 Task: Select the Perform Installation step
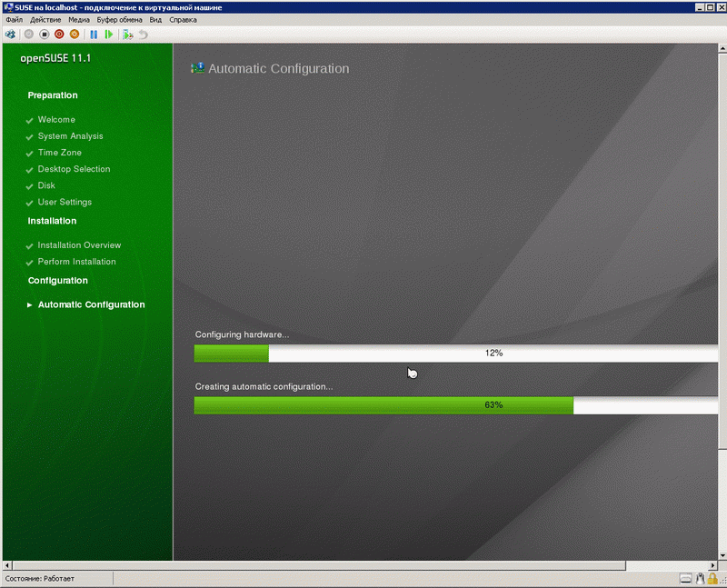click(76, 262)
